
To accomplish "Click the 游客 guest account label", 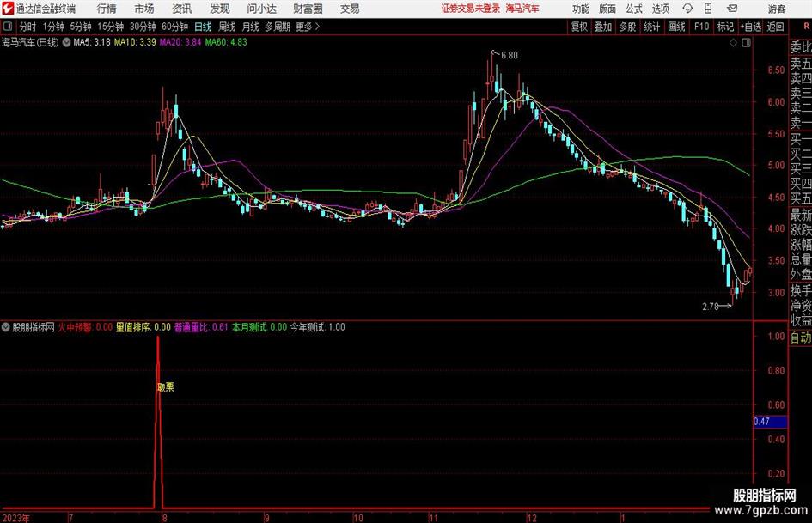I will [777, 9].
